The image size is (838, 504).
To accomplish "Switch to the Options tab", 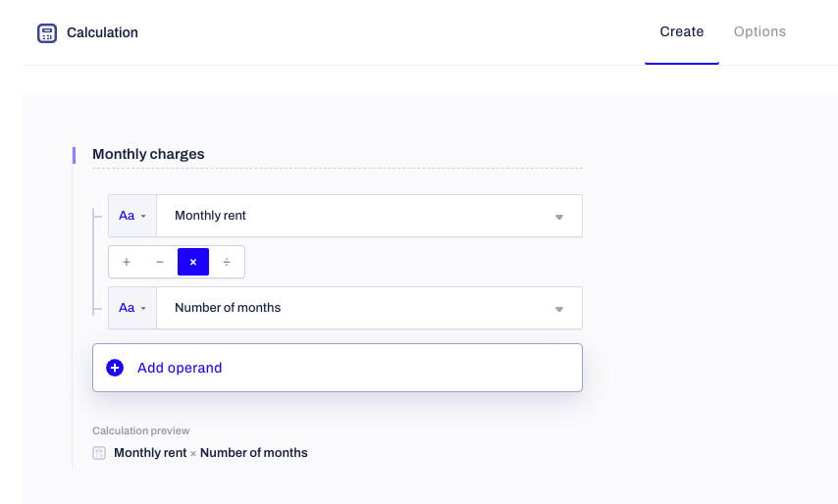I will tap(759, 32).
